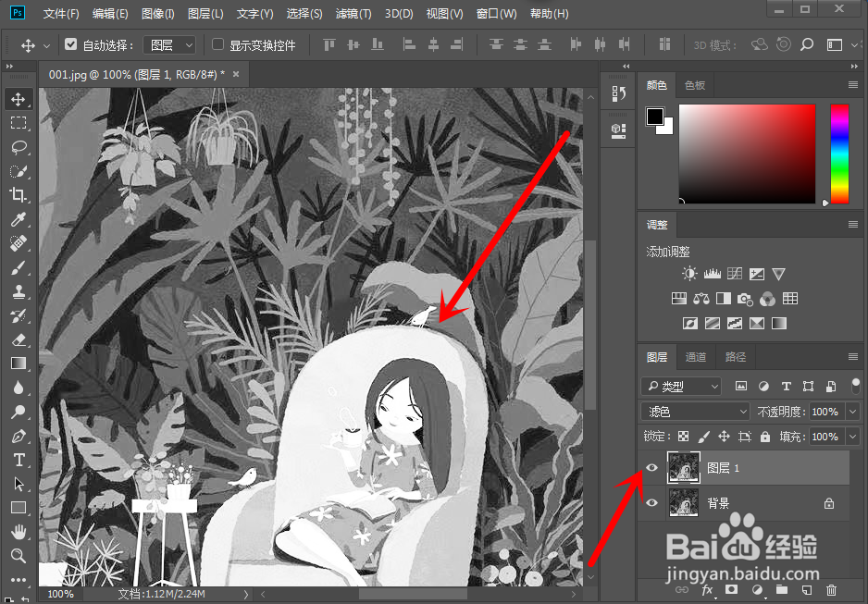Image resolution: width=868 pixels, height=604 pixels.
Task: Click the delete layer trash icon
Action: pos(831,590)
